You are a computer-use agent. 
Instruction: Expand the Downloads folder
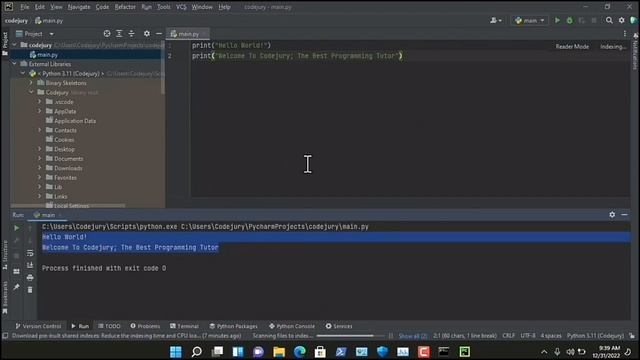(40, 168)
